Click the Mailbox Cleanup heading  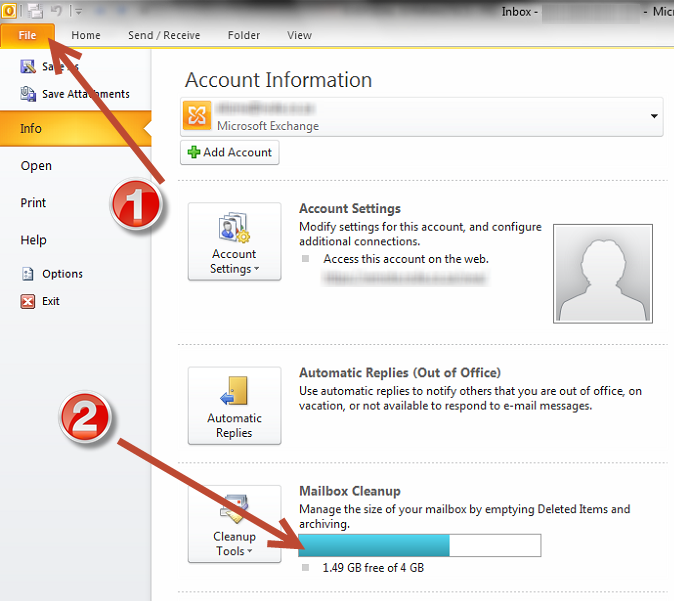pyautogui.click(x=350, y=491)
